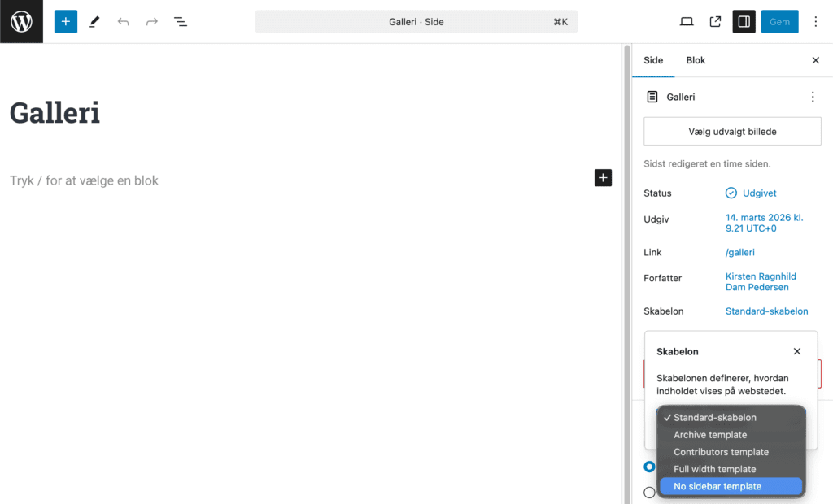The height and width of the screenshot is (504, 833).
Task: Choose No sidebar template from the dropdown
Action: (x=717, y=485)
